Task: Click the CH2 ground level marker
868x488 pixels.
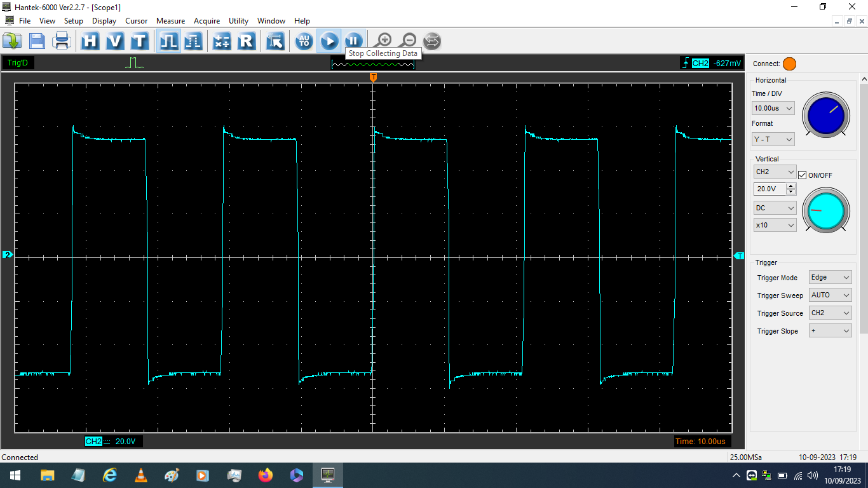Action: coord(7,255)
